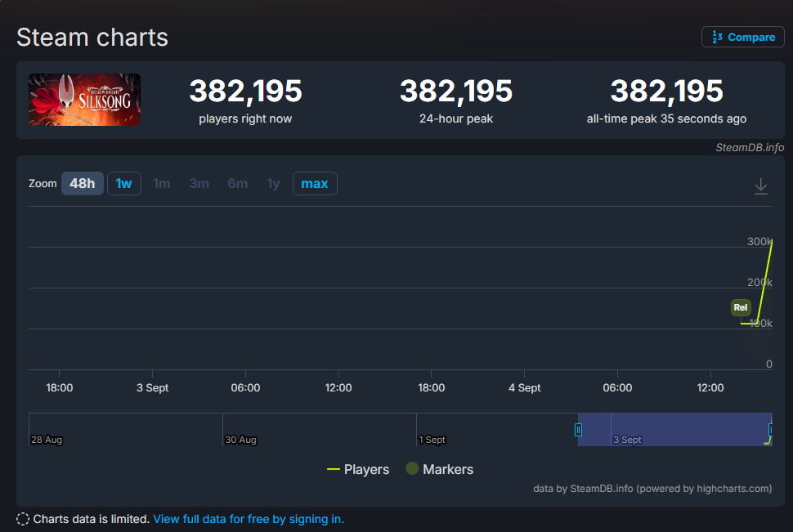Click the Silksong game thumbnail
Image resolution: width=793 pixels, height=532 pixels.
tap(84, 100)
